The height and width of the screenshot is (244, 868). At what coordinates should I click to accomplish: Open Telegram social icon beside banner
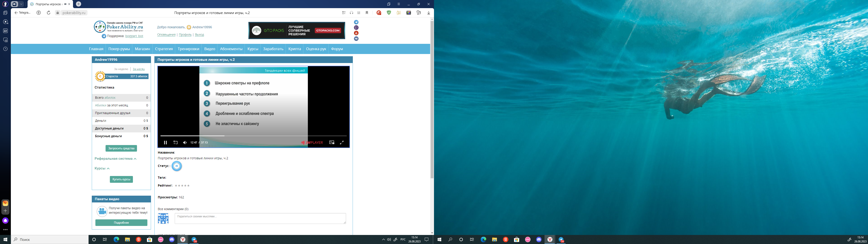pos(356,22)
